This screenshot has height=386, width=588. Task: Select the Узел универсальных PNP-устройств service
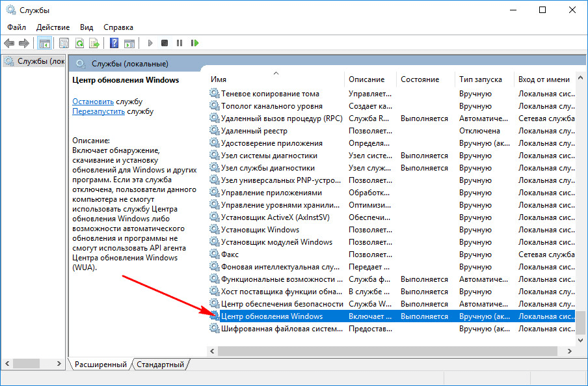pyautogui.click(x=392, y=180)
